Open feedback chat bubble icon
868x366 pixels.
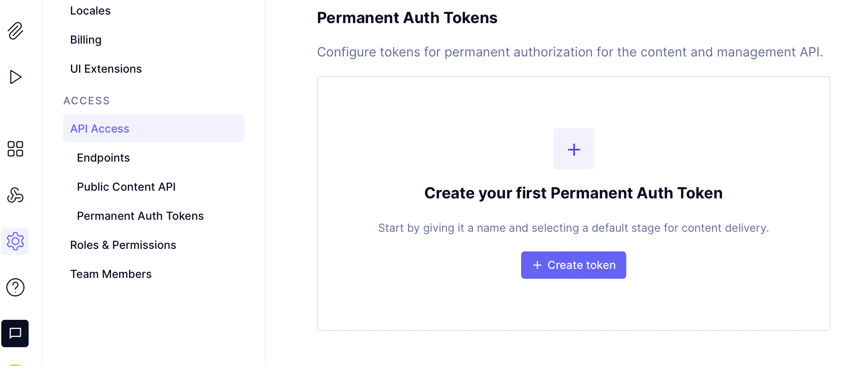(15, 334)
